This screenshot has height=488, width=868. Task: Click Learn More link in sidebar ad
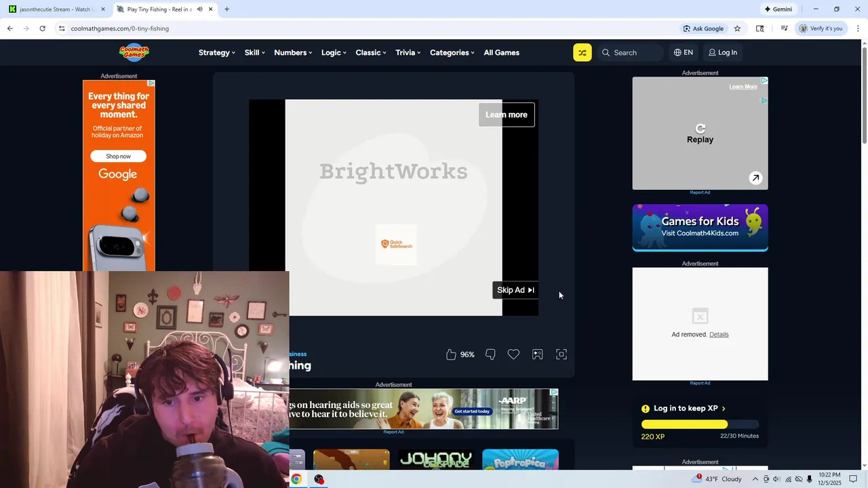(743, 87)
